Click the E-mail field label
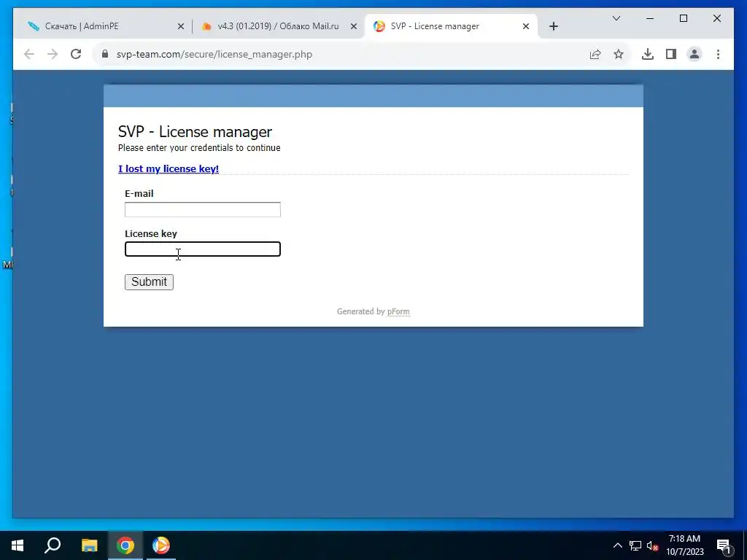747x560 pixels. point(139,193)
